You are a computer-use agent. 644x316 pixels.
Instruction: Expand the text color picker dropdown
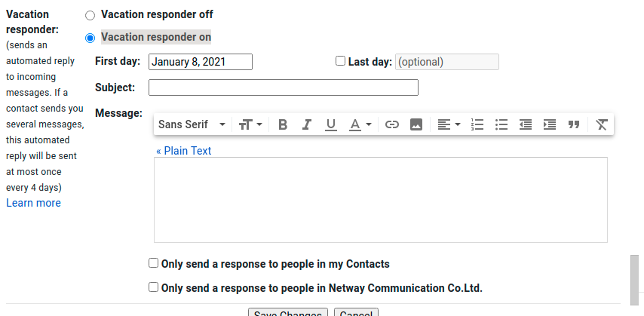click(x=360, y=124)
